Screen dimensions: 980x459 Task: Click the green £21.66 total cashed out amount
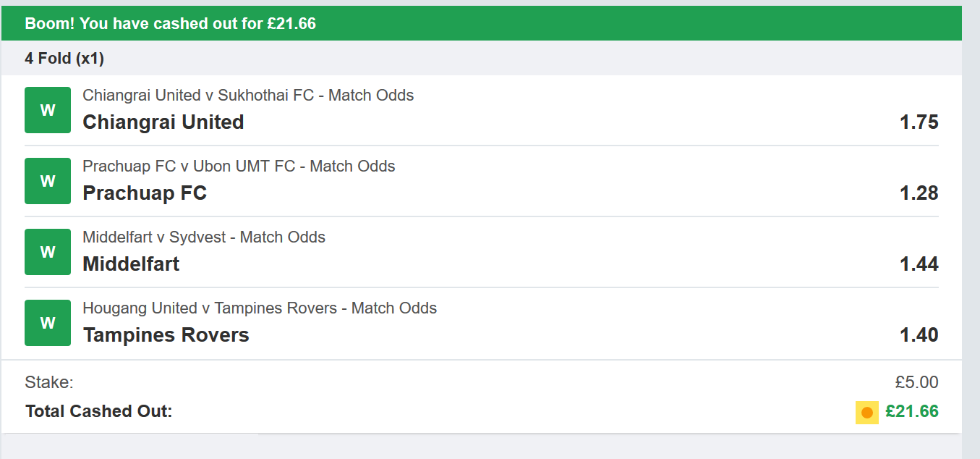coord(911,412)
